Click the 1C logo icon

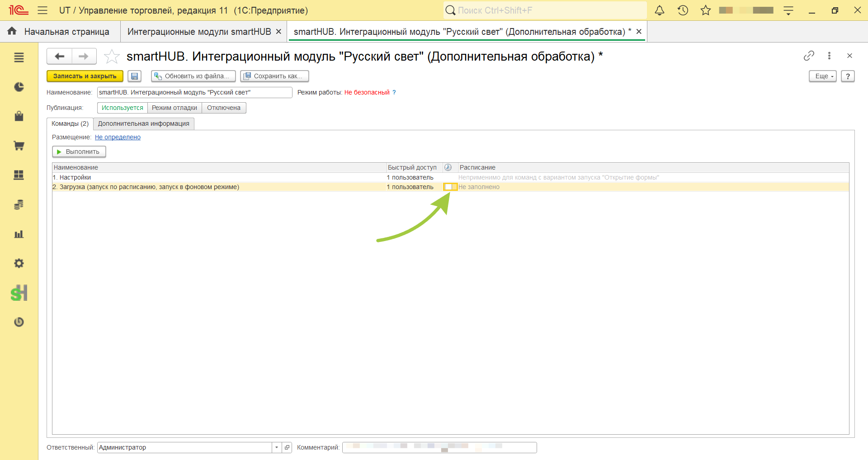coord(19,10)
